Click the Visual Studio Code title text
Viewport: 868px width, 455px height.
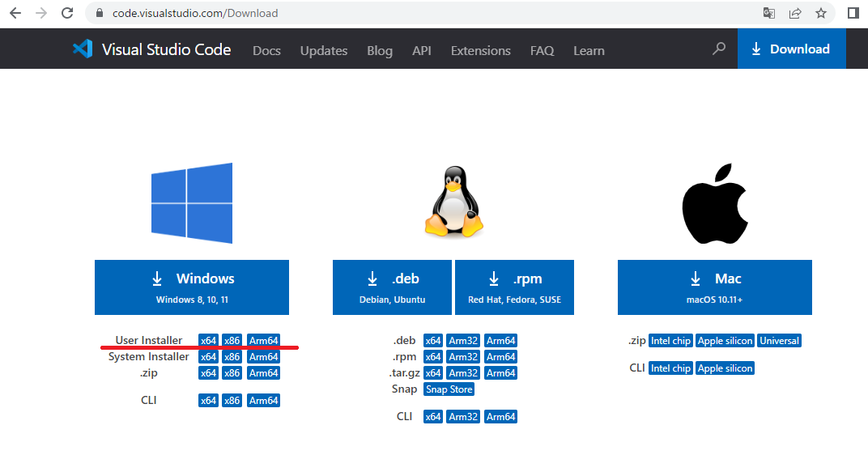[166, 49]
